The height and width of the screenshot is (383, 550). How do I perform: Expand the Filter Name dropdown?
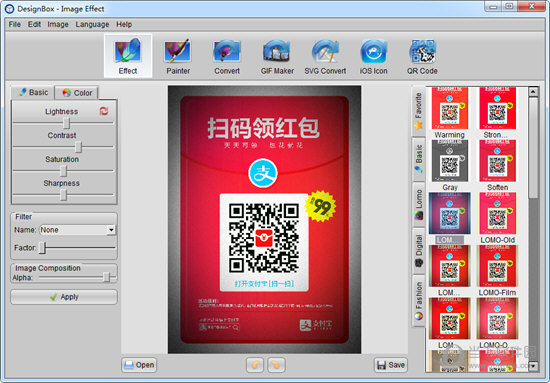111,230
